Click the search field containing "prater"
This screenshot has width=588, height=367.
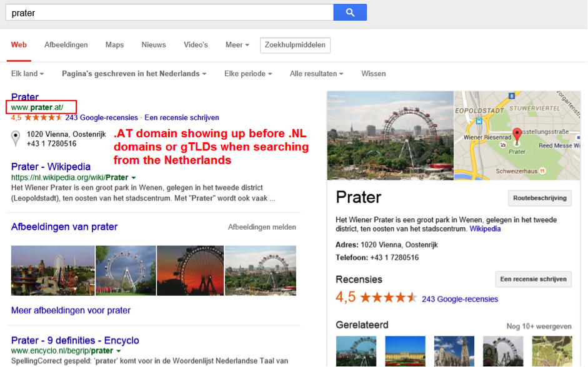[x=169, y=12]
